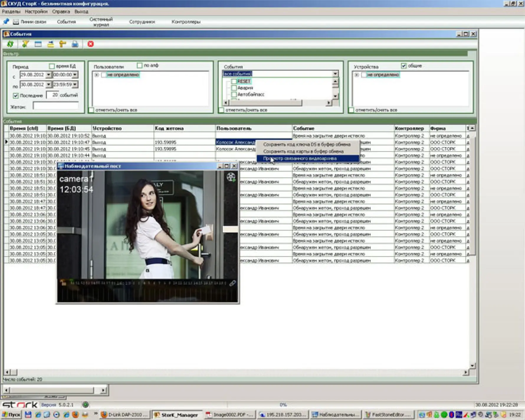
Task: Open the Сотрудники section
Action: click(x=142, y=22)
